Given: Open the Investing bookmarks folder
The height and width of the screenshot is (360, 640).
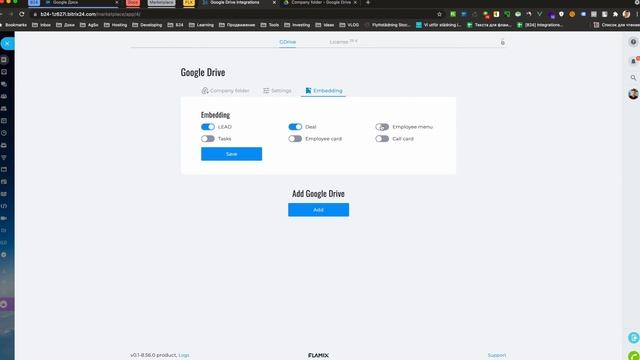Looking at the screenshot, I should click(x=297, y=25).
